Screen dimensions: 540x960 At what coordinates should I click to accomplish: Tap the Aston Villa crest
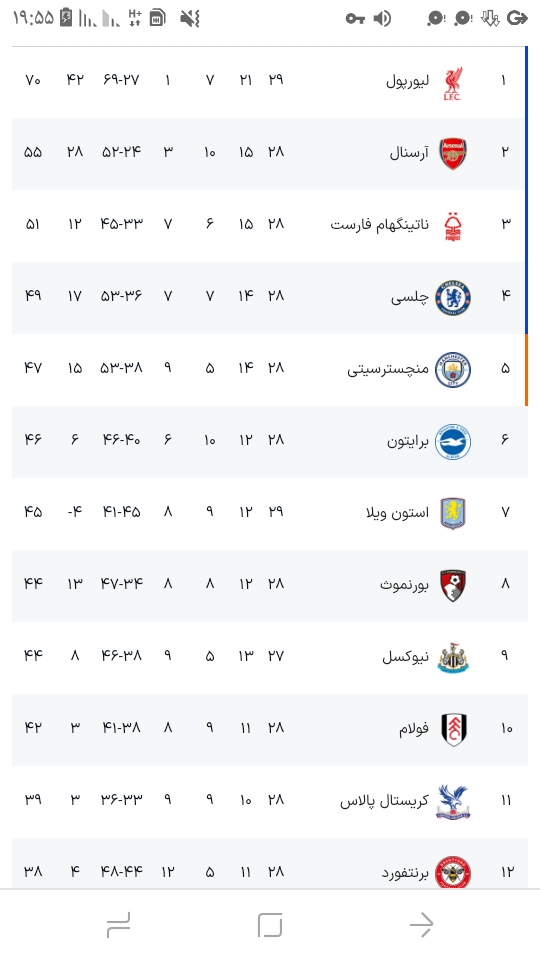[x=453, y=513]
